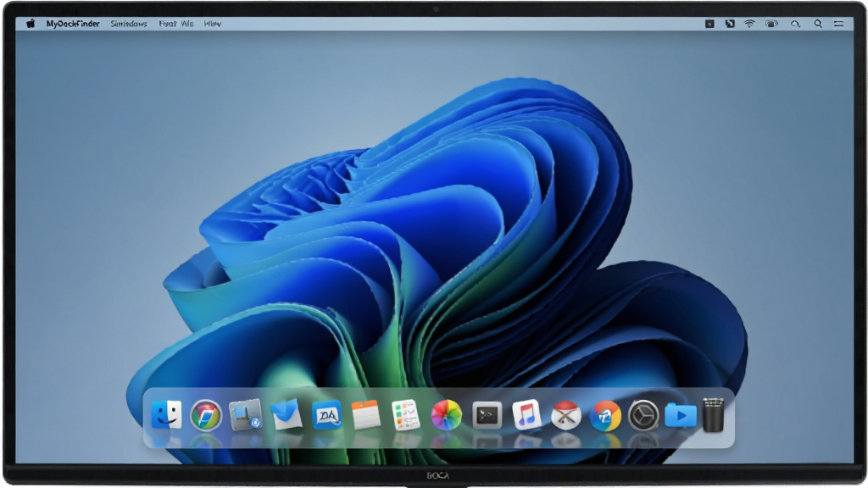This screenshot has width=868, height=488.
Task: Launch the Photos color wheel icon
Action: pyautogui.click(x=446, y=415)
